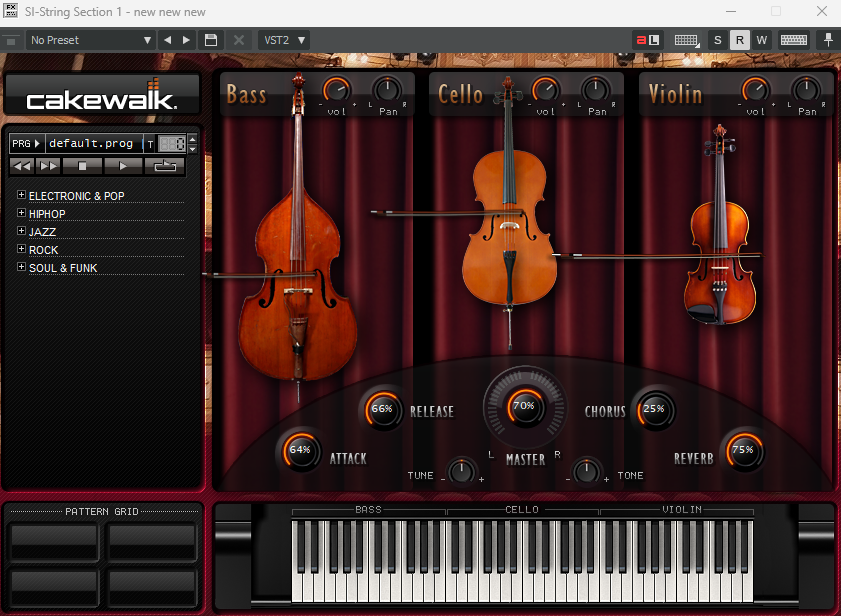
Task: Click the T tempo button
Action: pyautogui.click(x=151, y=144)
